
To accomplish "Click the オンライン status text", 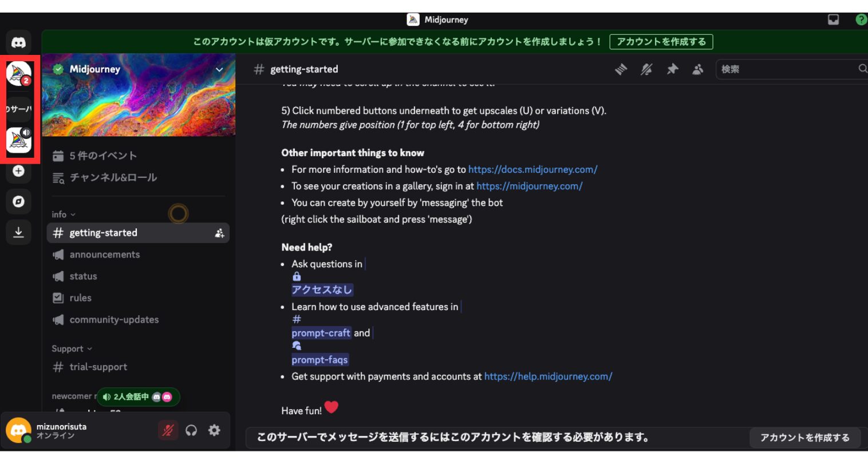I will click(56, 436).
